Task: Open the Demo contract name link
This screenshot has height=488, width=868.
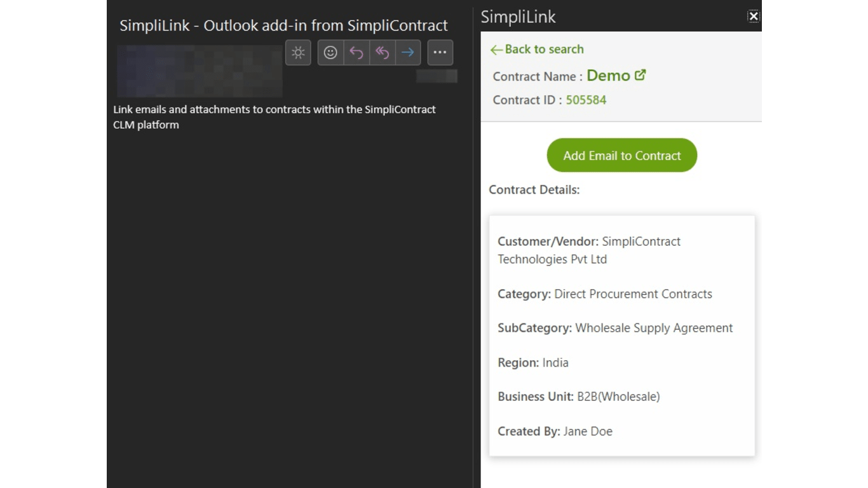Action: coord(608,76)
